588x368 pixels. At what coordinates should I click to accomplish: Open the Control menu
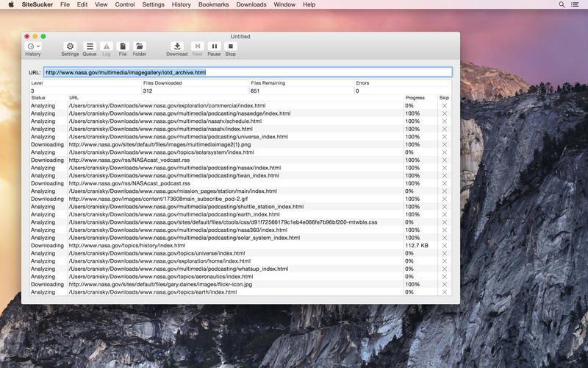[125, 4]
